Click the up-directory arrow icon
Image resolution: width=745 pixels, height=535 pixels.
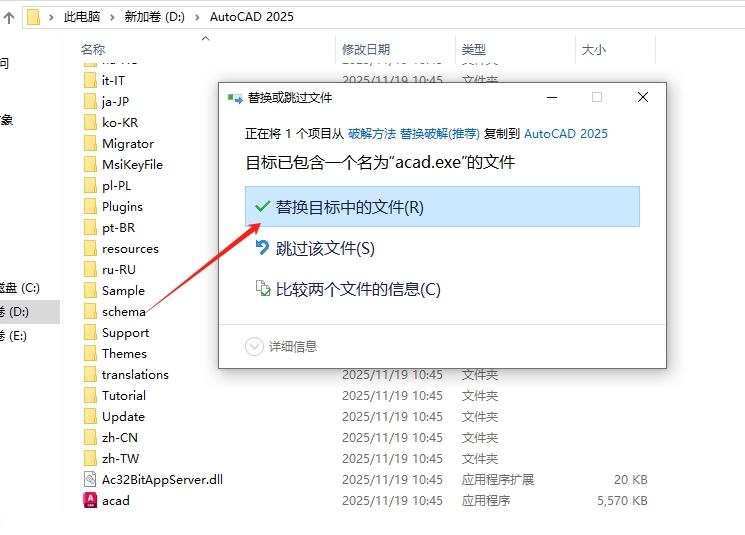(9, 18)
